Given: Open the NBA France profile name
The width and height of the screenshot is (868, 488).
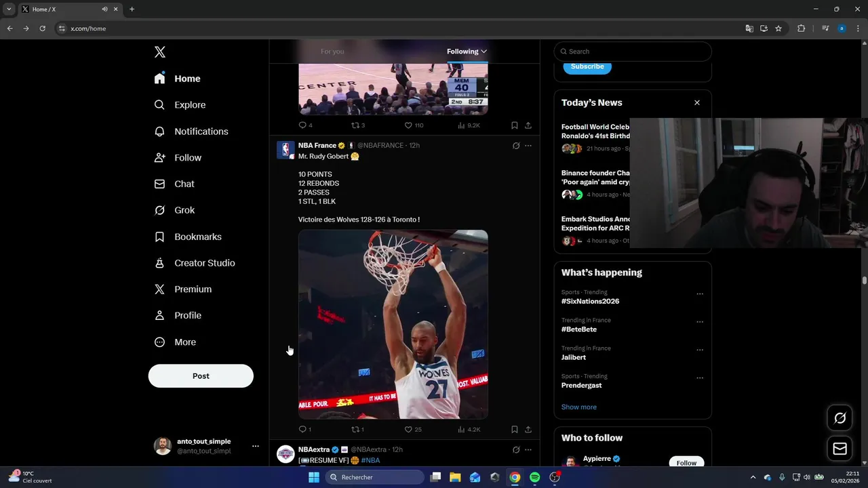Looking at the screenshot, I should point(317,146).
